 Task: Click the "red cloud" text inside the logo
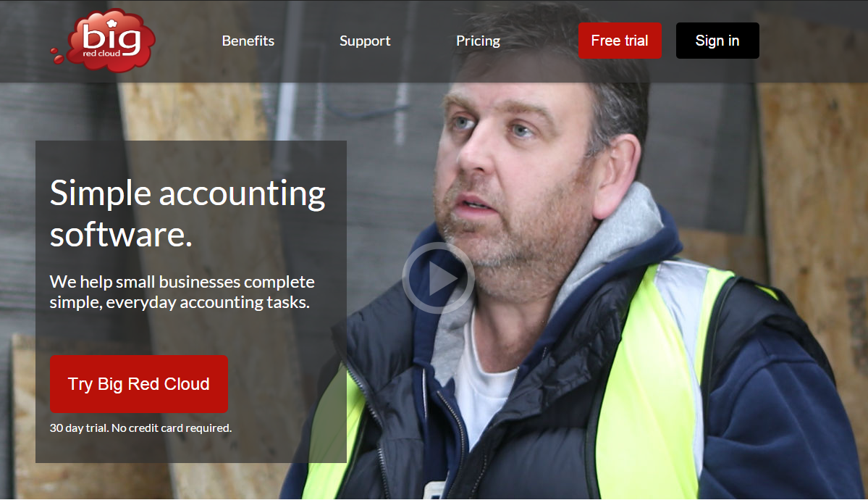click(x=101, y=54)
